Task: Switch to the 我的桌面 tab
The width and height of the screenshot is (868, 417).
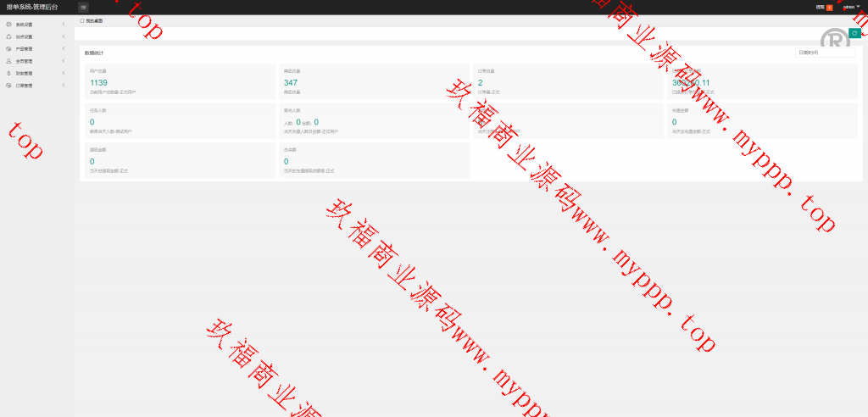Action: pos(93,20)
